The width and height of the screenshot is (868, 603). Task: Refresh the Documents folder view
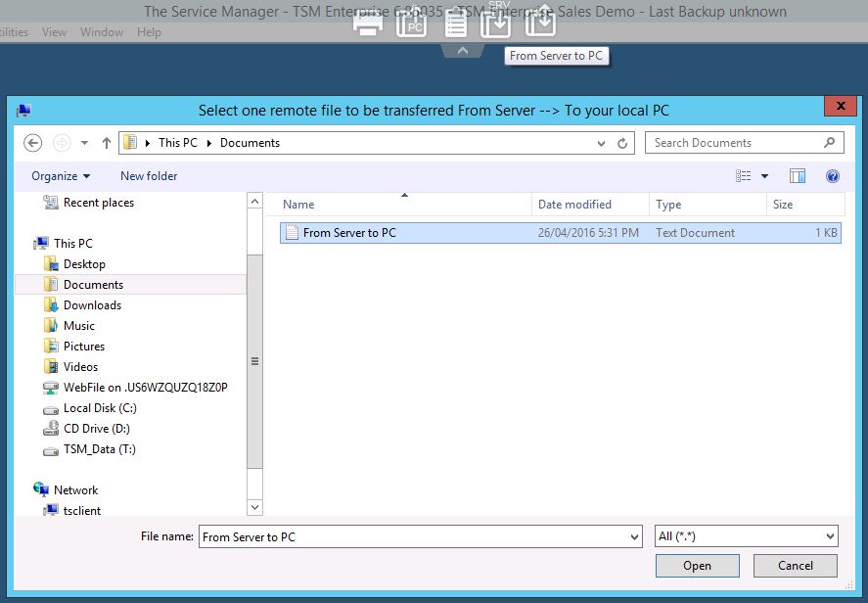click(x=622, y=143)
